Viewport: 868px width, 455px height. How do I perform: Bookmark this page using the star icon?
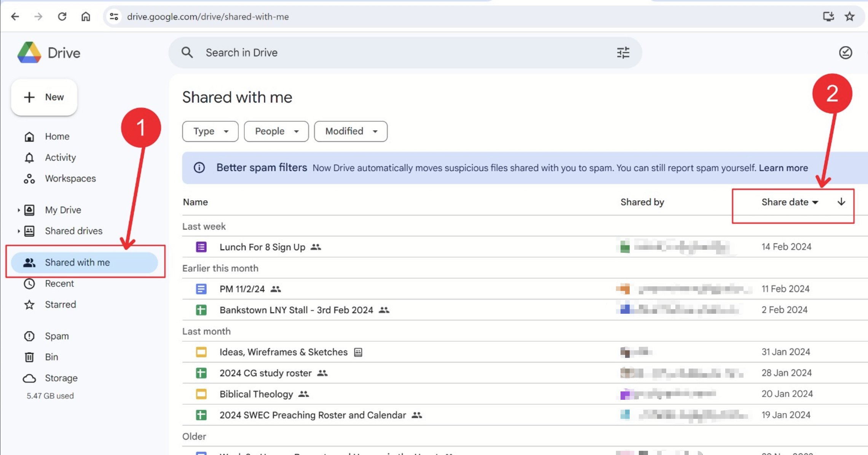850,16
